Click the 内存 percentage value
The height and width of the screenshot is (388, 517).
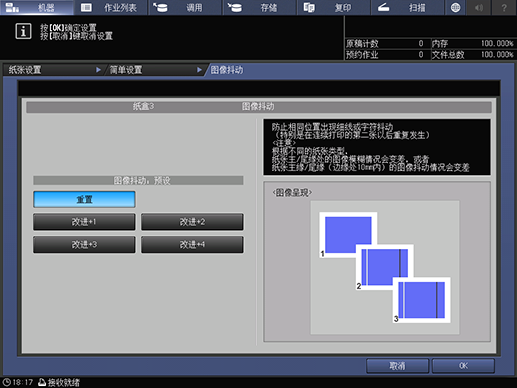(x=497, y=43)
